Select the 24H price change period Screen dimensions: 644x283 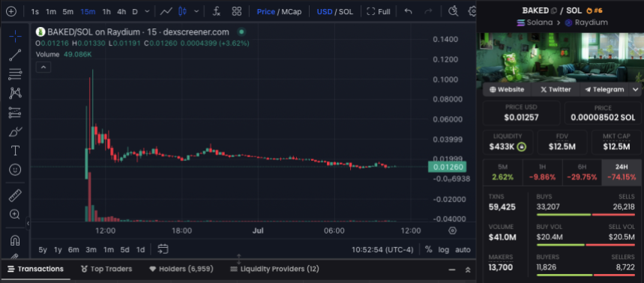622,172
